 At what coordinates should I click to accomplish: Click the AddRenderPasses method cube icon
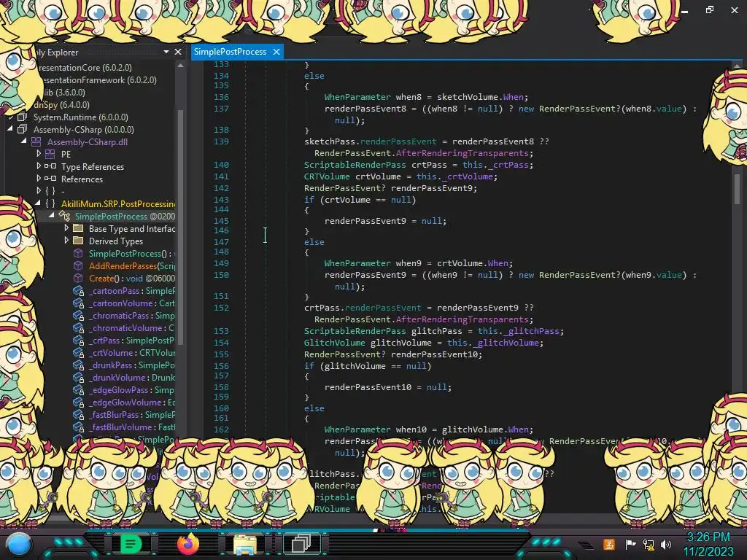(78, 266)
